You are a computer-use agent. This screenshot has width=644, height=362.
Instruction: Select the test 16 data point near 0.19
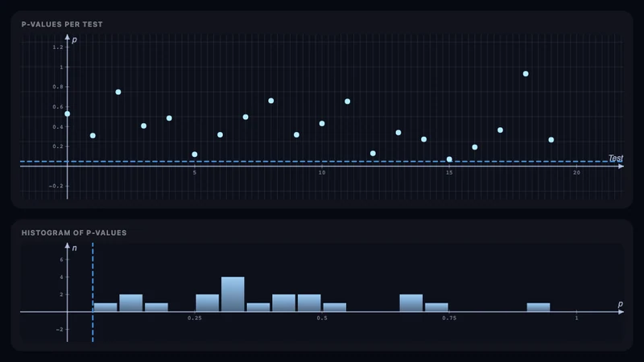(475, 147)
